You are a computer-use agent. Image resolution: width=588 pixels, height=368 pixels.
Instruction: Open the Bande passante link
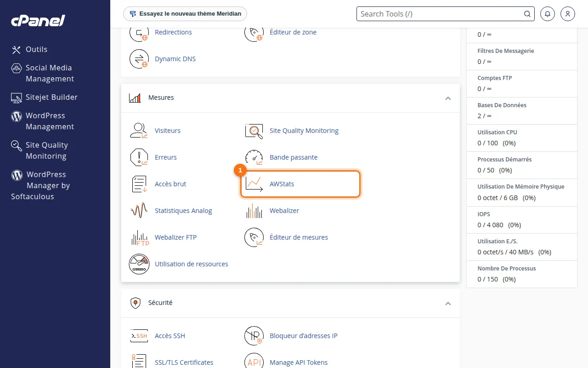coord(294,157)
